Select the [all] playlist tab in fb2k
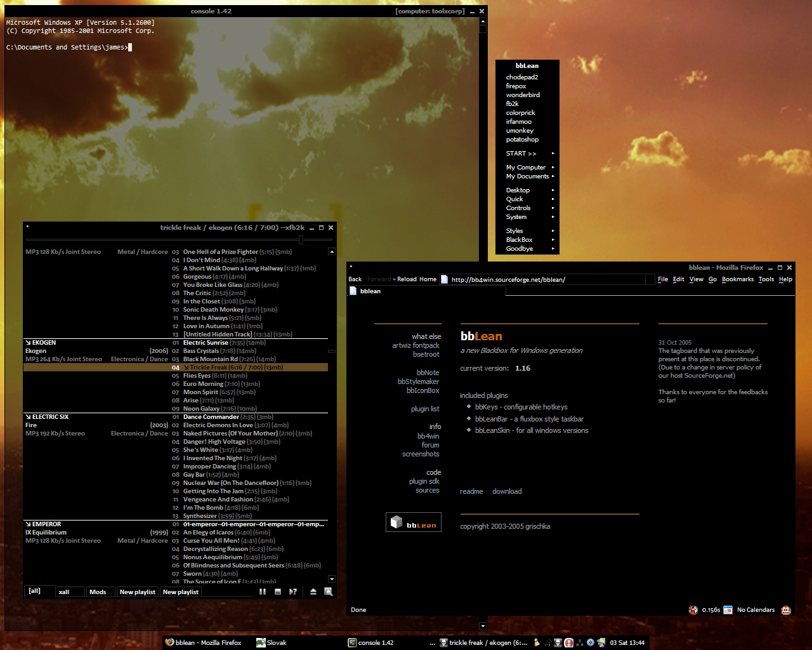Image resolution: width=812 pixels, height=650 pixels. coord(39,591)
